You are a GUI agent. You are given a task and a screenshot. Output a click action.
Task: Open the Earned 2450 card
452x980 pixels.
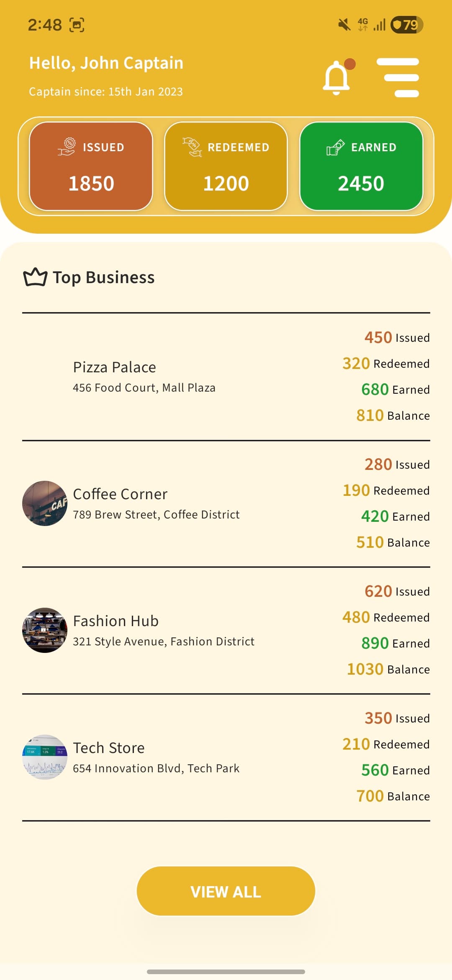[x=361, y=166]
